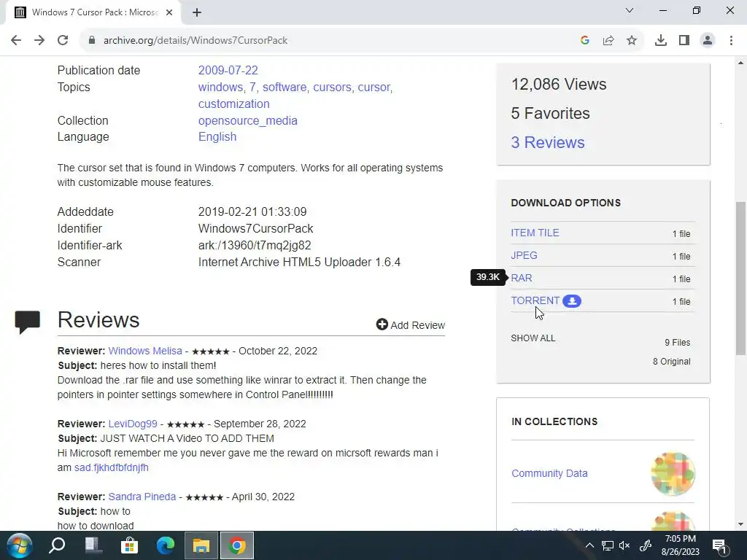Open Chrome three-dot menu

click(731, 41)
